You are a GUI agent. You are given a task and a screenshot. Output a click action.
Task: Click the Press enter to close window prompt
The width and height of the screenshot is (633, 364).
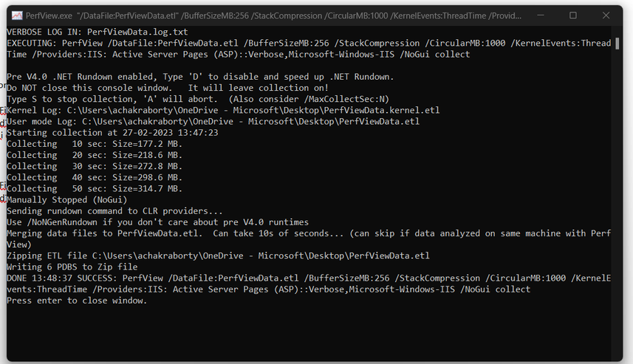pos(77,301)
